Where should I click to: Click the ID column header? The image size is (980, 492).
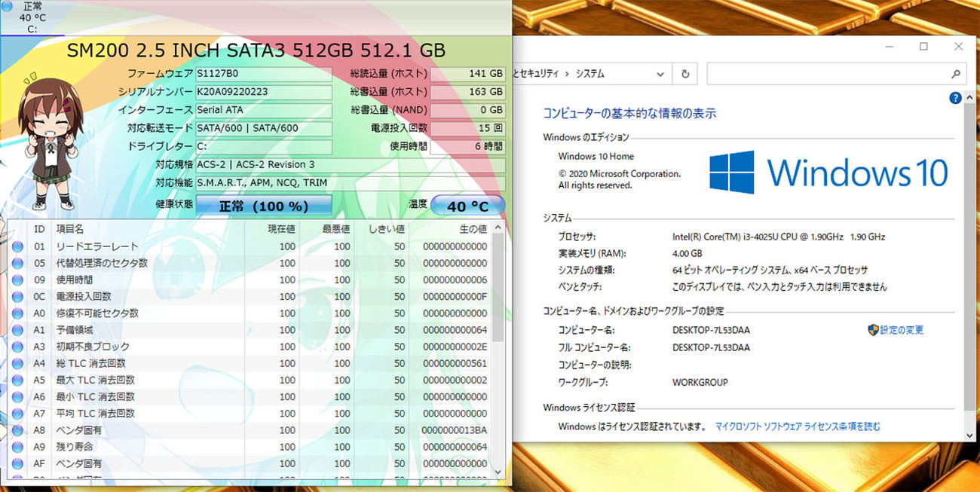39,229
